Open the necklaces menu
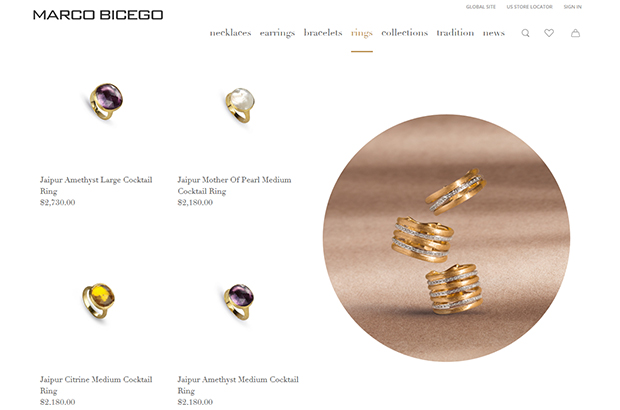 pos(231,33)
